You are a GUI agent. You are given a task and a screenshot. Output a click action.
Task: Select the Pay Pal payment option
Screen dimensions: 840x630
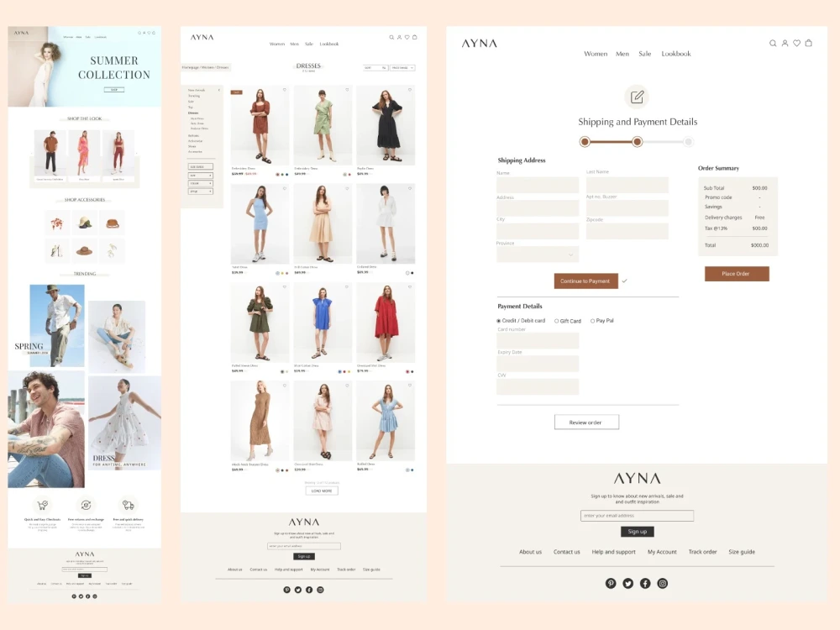pyautogui.click(x=602, y=321)
